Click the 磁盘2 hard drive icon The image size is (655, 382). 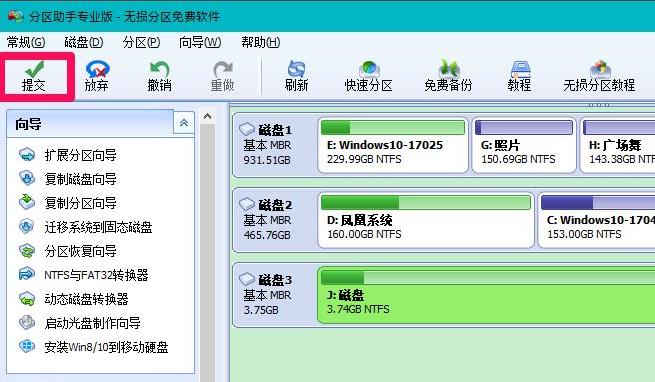(247, 204)
